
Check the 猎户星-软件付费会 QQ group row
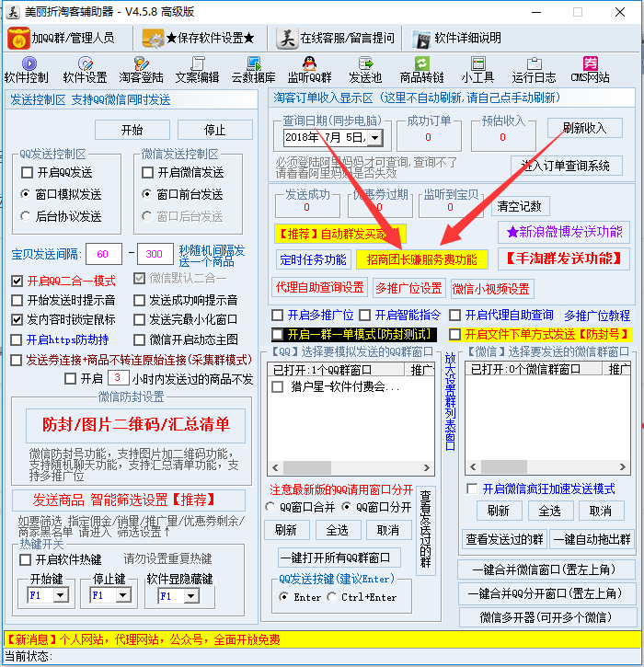click(277, 387)
